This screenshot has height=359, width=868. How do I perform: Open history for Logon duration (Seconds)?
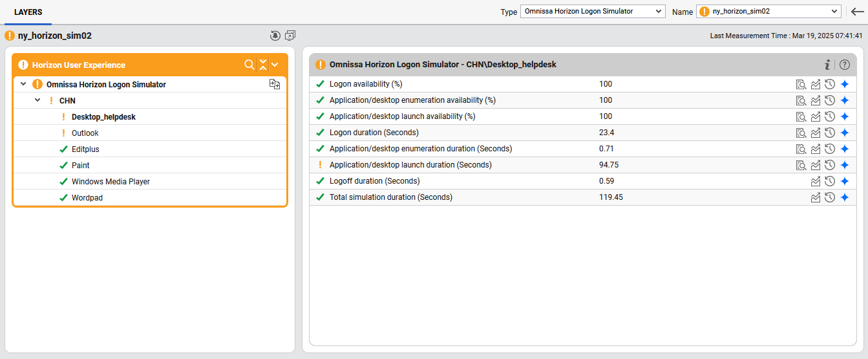point(830,133)
